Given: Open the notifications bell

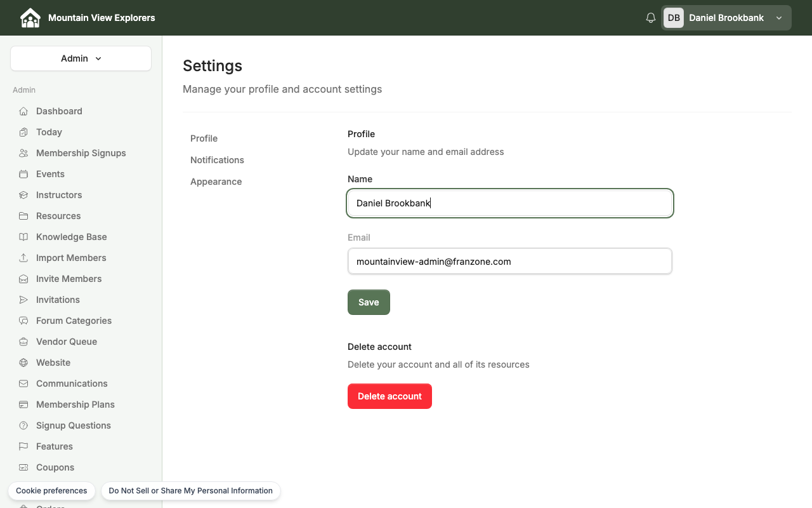Looking at the screenshot, I should (650, 18).
